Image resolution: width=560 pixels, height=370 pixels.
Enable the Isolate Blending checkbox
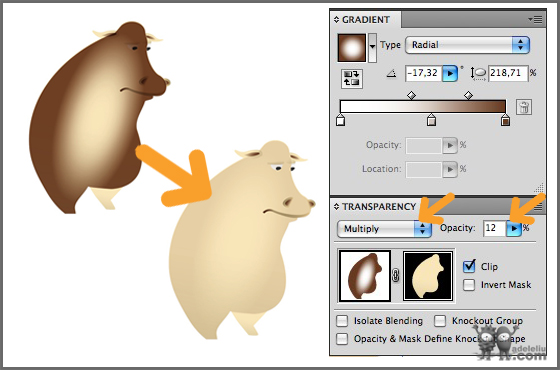(342, 321)
